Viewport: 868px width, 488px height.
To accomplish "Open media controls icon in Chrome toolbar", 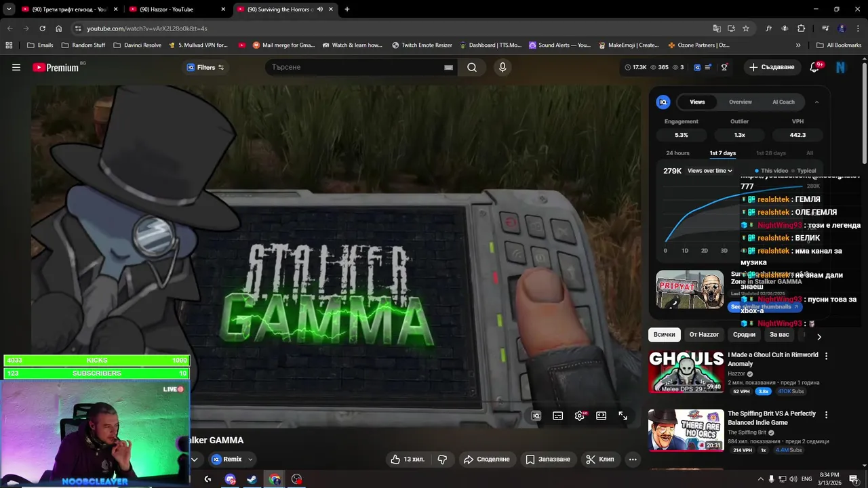I will pyautogui.click(x=825, y=28).
